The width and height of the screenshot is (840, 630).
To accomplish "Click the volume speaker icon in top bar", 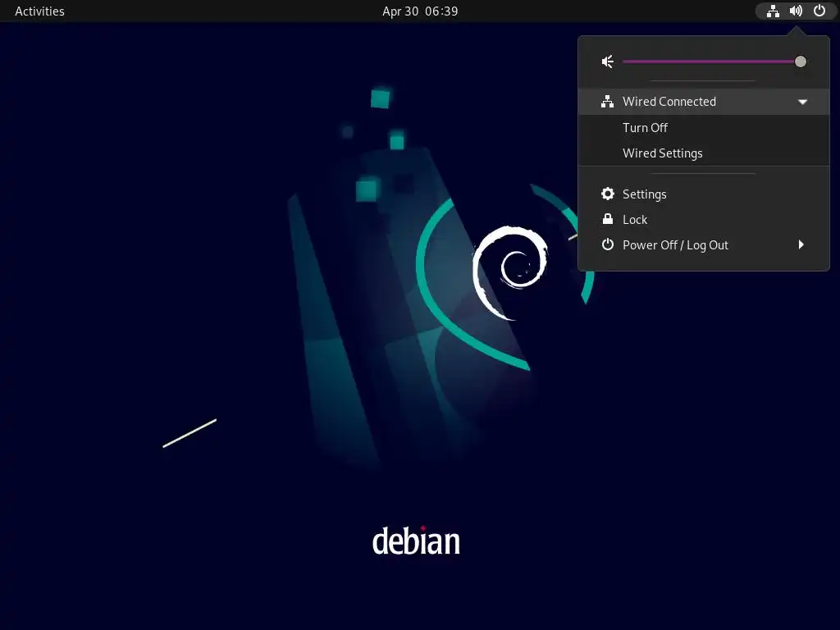I will tap(796, 11).
